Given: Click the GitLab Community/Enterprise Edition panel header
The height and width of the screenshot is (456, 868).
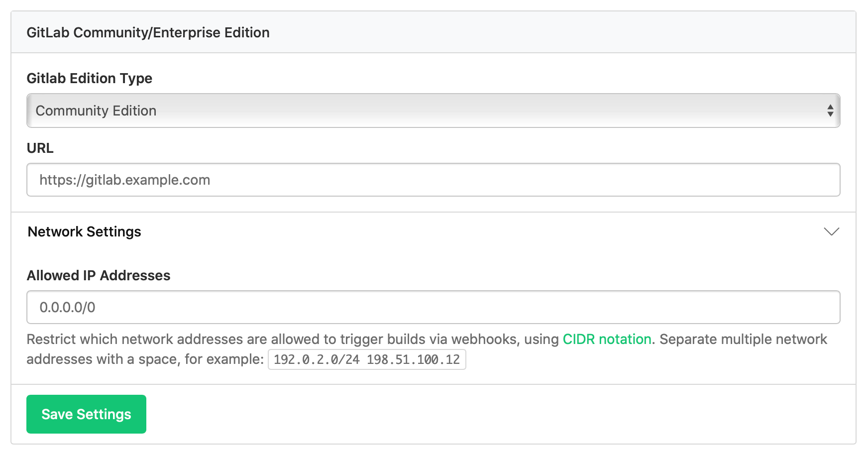Looking at the screenshot, I should pos(148,32).
